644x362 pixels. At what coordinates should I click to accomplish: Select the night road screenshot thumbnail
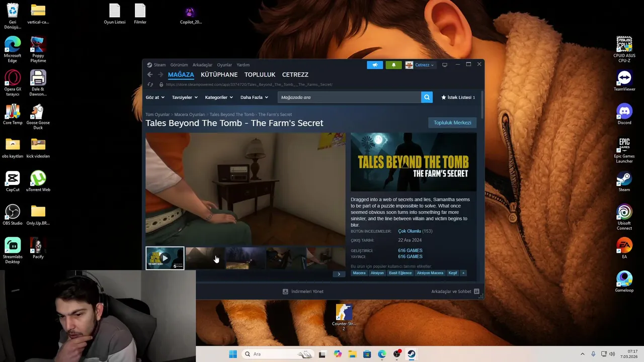click(245, 258)
